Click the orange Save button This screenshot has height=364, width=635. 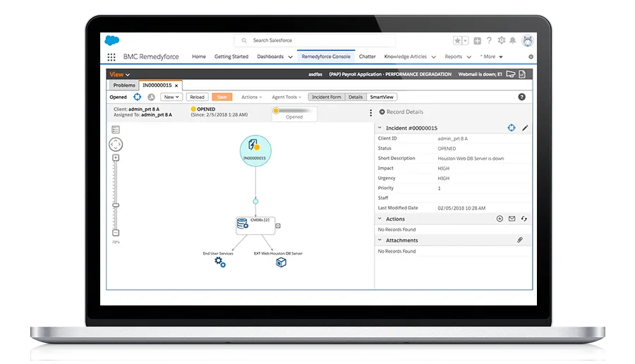tap(222, 97)
